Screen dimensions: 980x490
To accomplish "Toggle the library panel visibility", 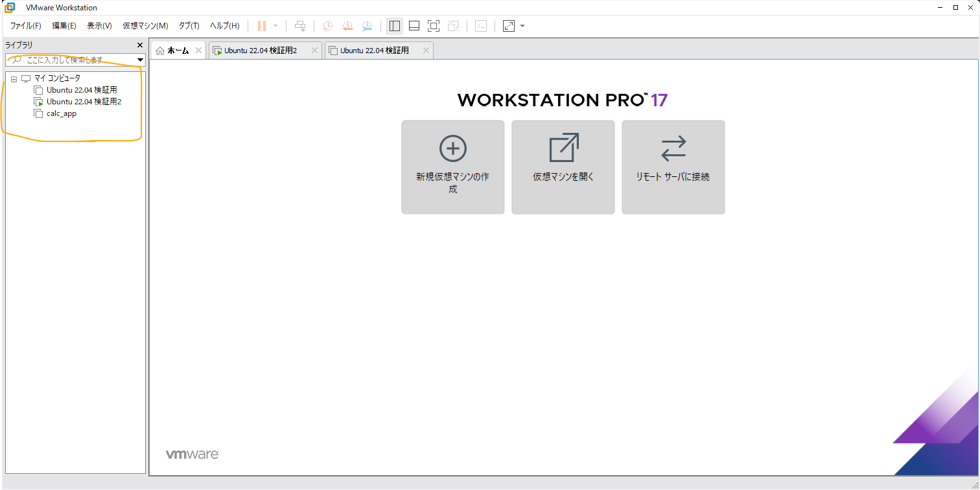I will pyautogui.click(x=395, y=26).
